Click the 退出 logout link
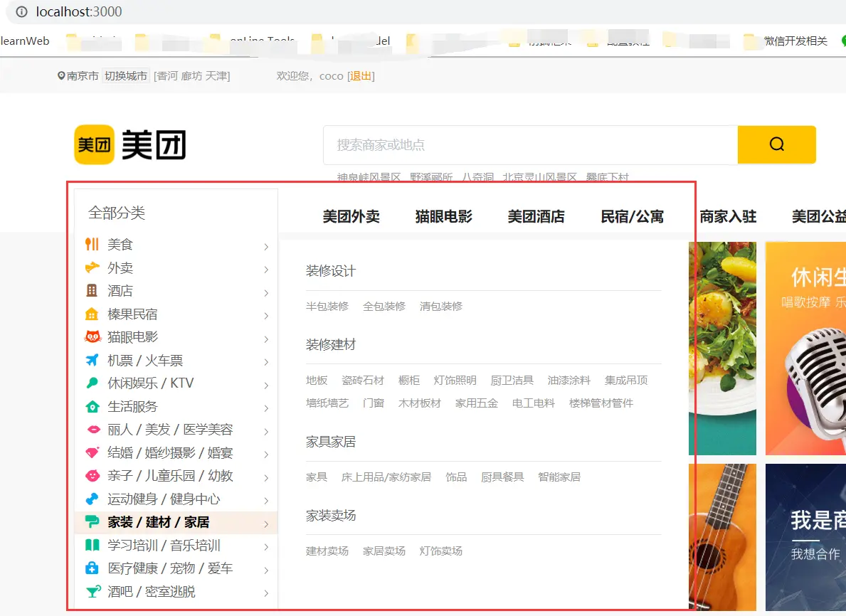This screenshot has height=616, width=846. pos(361,76)
